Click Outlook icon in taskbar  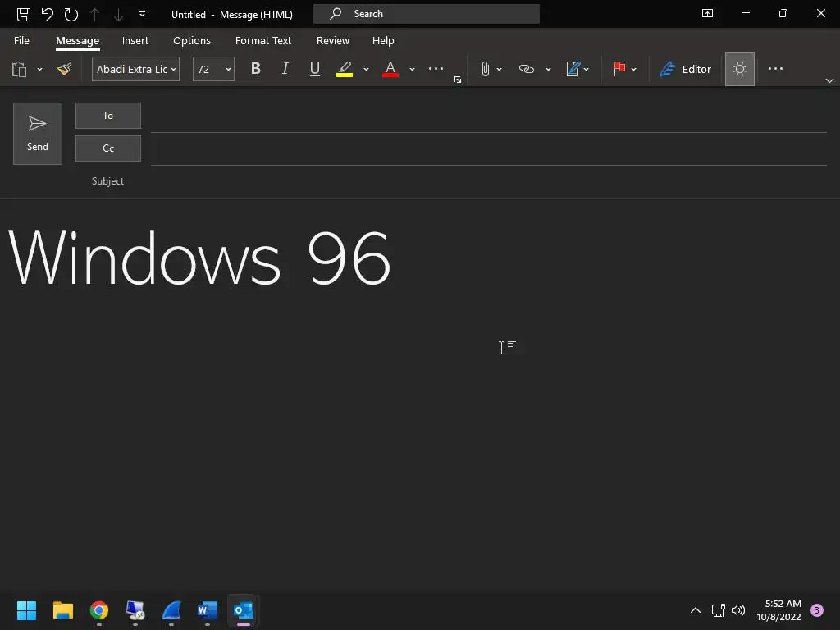pyautogui.click(x=244, y=610)
